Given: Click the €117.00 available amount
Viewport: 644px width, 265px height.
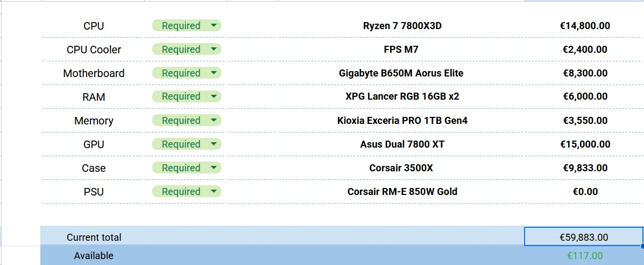Looking at the screenshot, I should tap(585, 255).
